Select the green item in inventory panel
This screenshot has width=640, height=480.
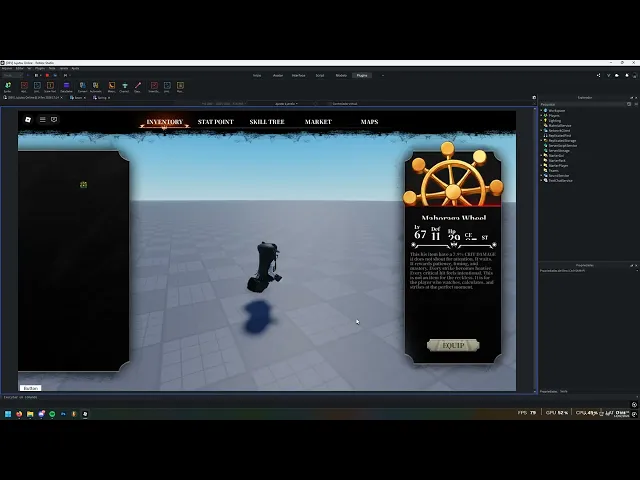coord(83,185)
